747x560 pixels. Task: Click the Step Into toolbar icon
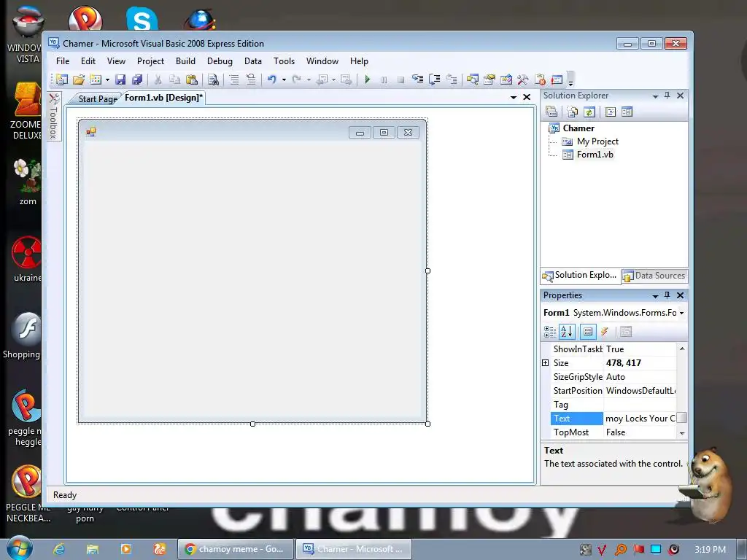point(418,79)
